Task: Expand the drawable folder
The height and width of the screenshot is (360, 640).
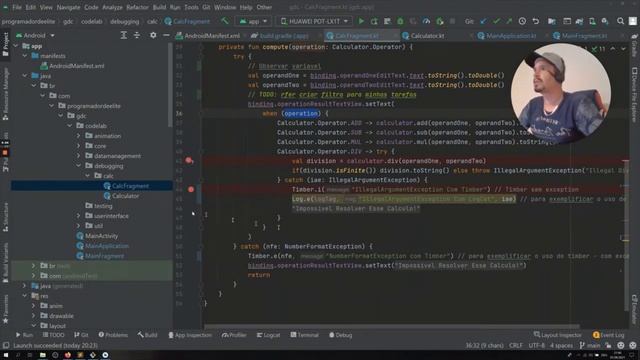Action: (x=34, y=316)
